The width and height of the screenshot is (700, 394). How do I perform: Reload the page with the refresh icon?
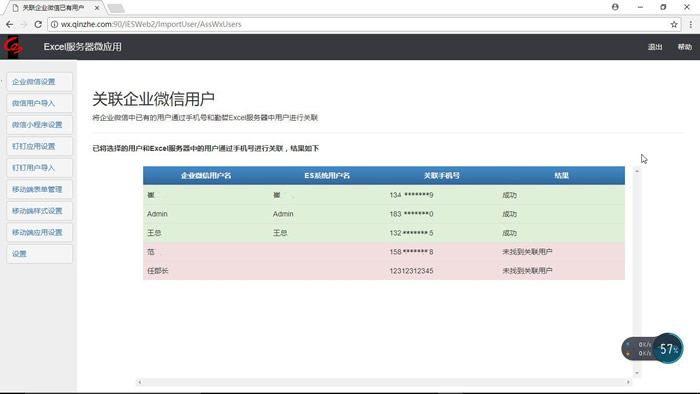[38, 25]
